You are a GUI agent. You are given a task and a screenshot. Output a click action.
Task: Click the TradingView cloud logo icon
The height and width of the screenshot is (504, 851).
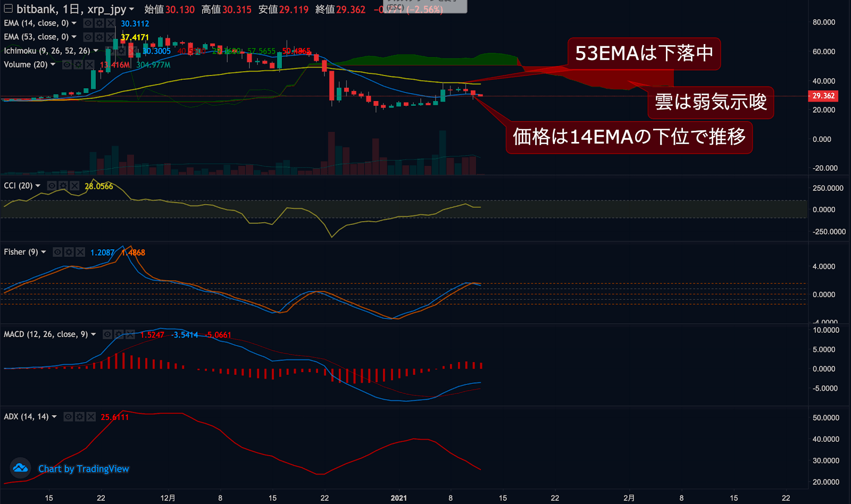(x=20, y=468)
